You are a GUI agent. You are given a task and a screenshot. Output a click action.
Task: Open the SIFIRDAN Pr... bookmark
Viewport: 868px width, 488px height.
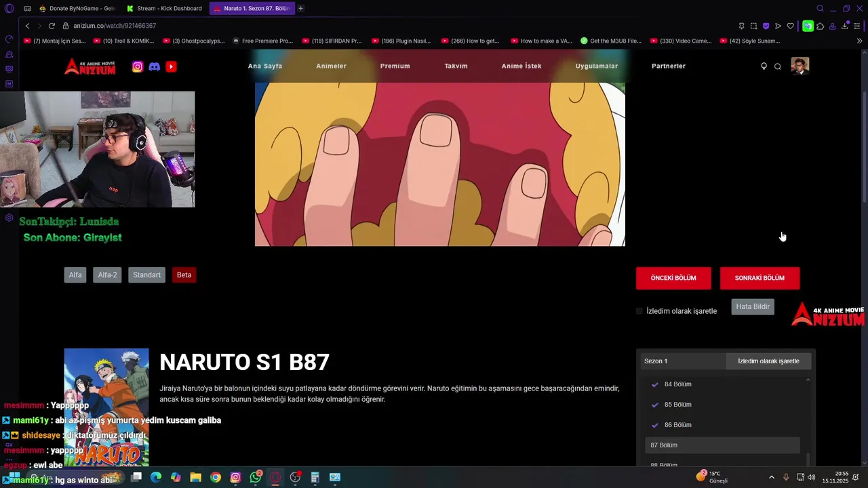click(332, 41)
